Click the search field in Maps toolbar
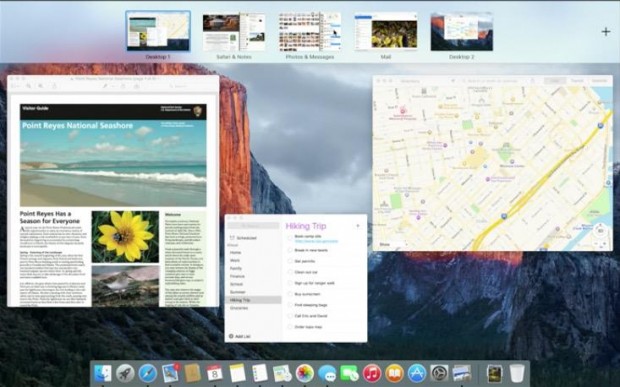620x387 pixels. click(492, 81)
